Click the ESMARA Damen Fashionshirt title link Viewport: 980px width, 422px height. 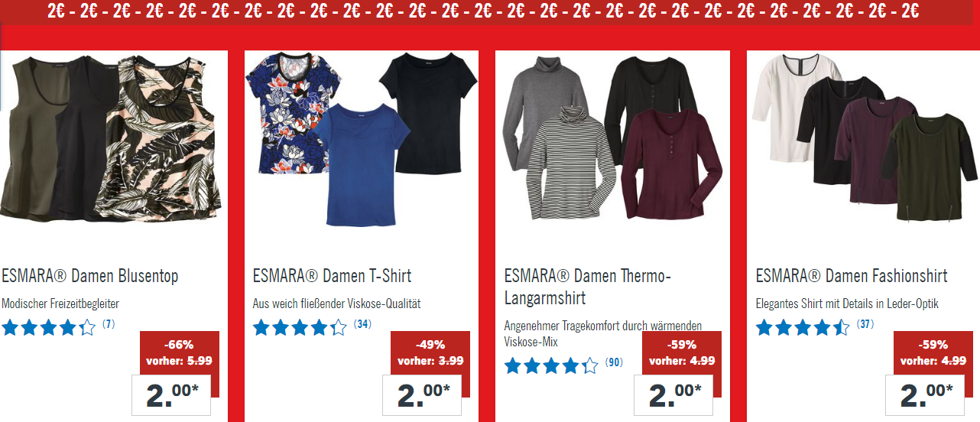(852, 276)
